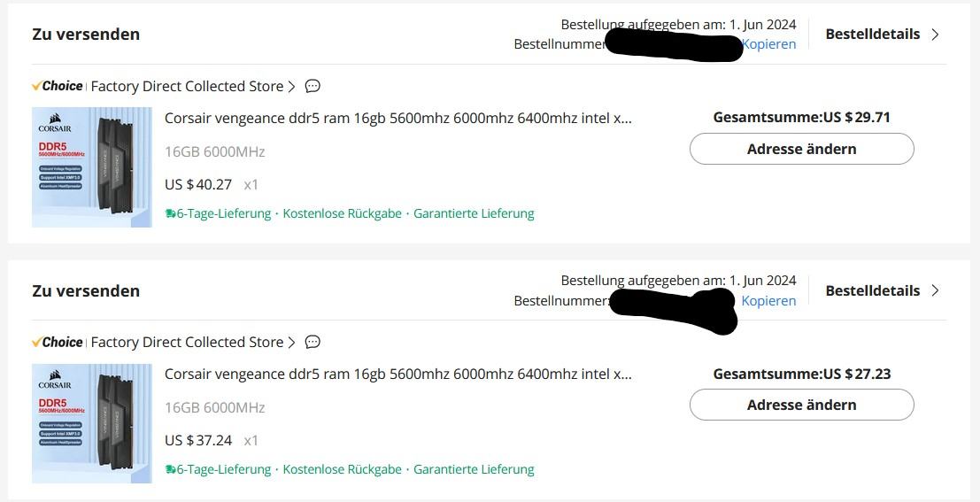Open chat icon for first order's store
Screen dimensions: 980x502
(313, 86)
